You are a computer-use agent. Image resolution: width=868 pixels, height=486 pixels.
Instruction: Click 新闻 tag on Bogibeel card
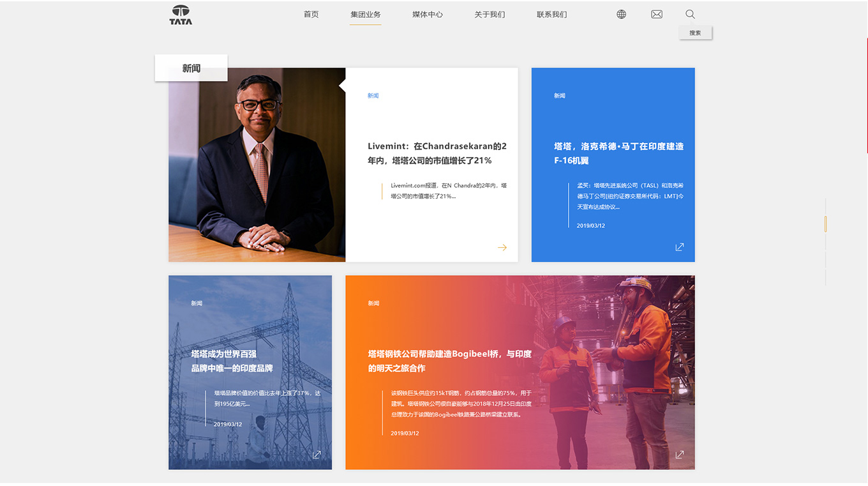pyautogui.click(x=373, y=303)
